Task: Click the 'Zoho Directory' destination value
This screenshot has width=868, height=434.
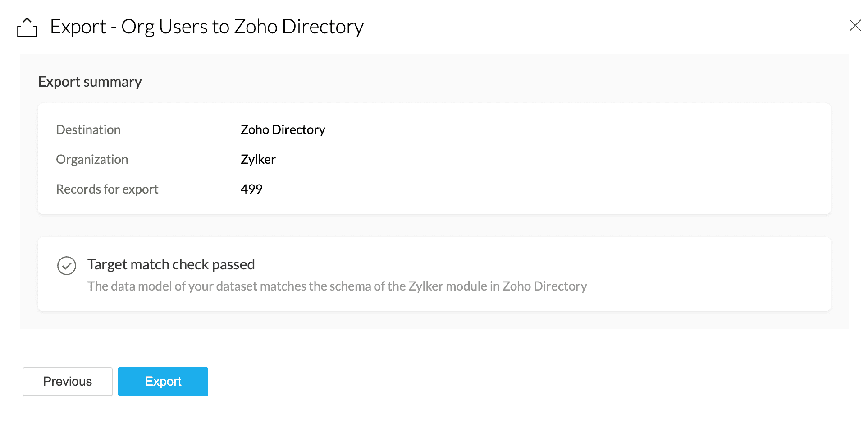Action: pos(283,129)
